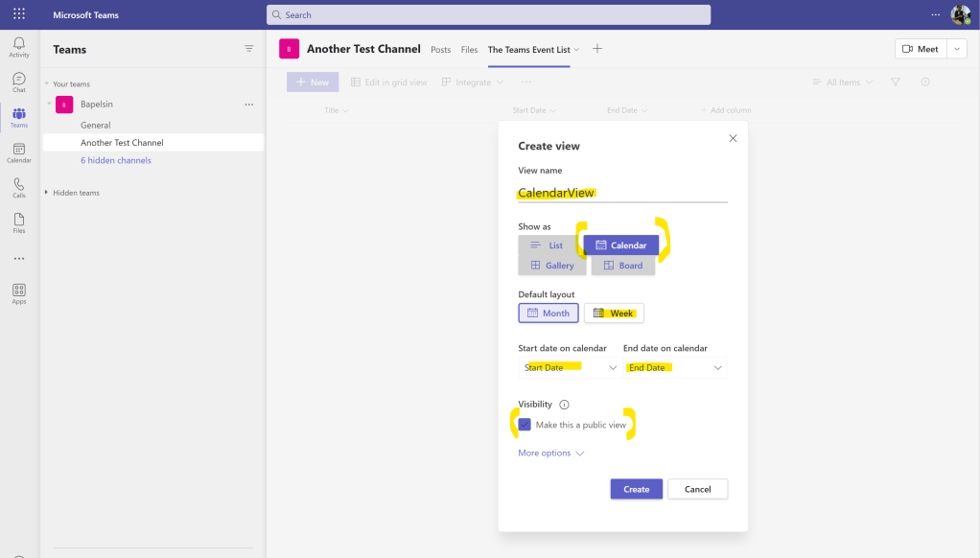The width and height of the screenshot is (980, 558).
Task: Choose Gallery under Show as
Action: coord(551,266)
